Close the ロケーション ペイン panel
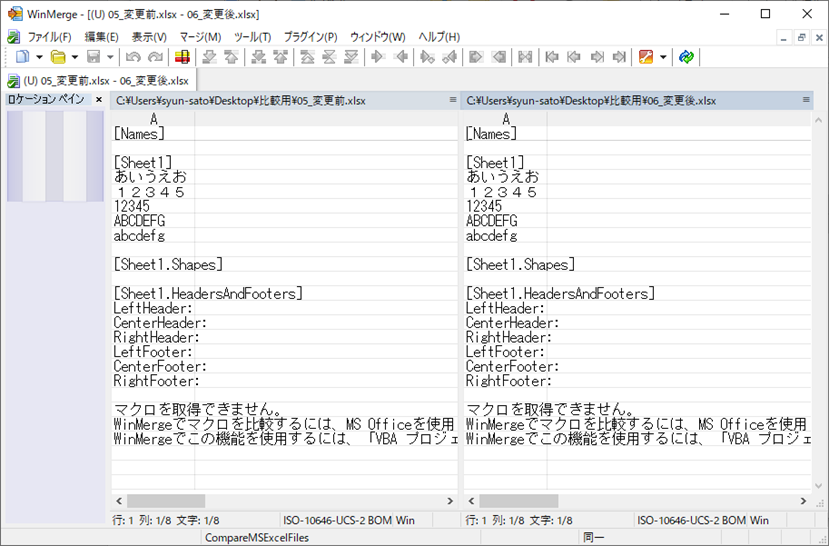 [98, 100]
